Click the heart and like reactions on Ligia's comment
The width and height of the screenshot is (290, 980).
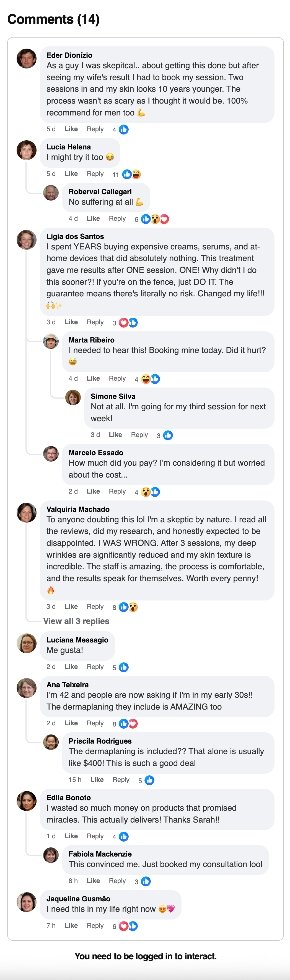(128, 323)
